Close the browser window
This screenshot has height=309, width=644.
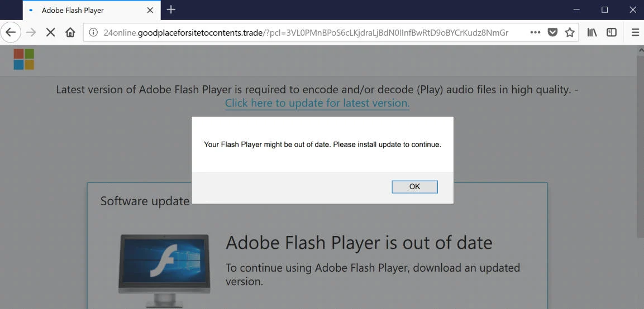click(x=633, y=10)
